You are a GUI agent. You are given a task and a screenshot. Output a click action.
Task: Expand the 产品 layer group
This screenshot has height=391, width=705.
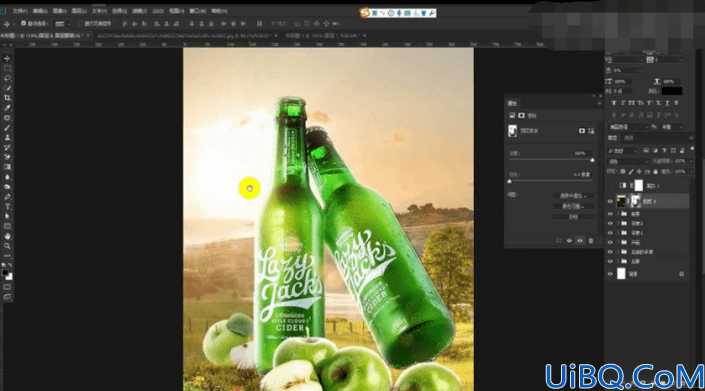pos(618,242)
